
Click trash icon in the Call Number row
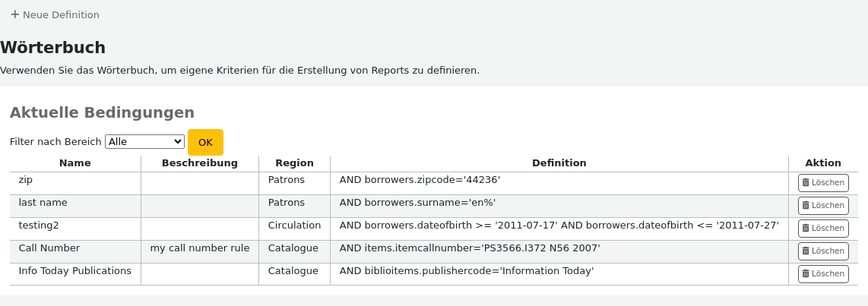806,251
